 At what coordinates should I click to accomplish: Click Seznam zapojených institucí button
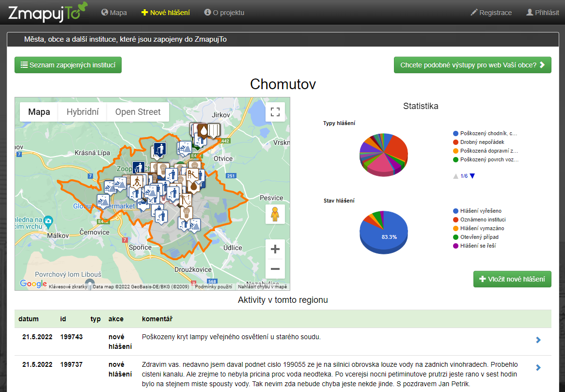click(68, 65)
